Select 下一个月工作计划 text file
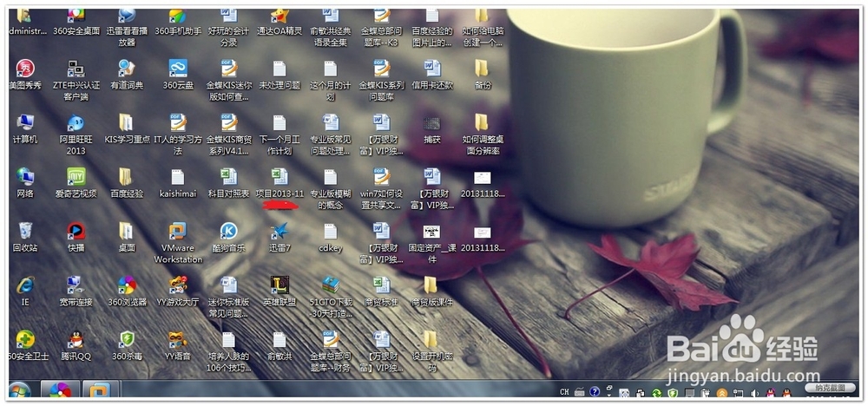This screenshot has width=868, height=406. [279, 134]
